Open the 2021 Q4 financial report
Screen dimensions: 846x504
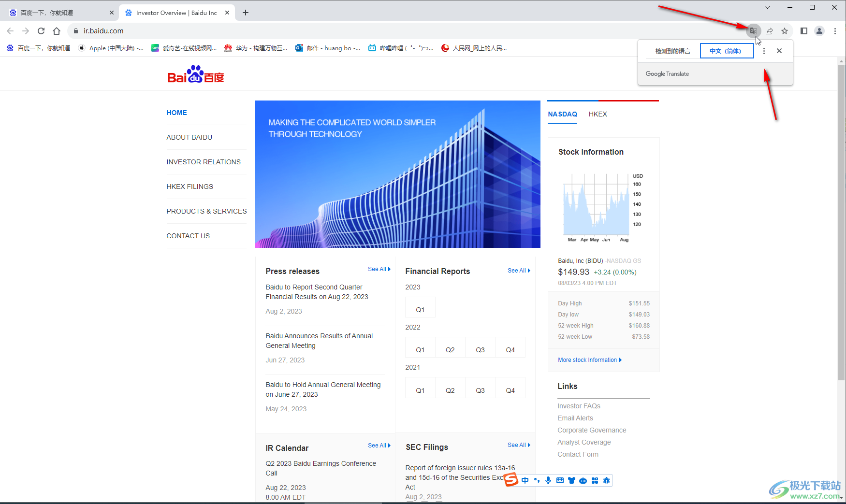coord(510,389)
